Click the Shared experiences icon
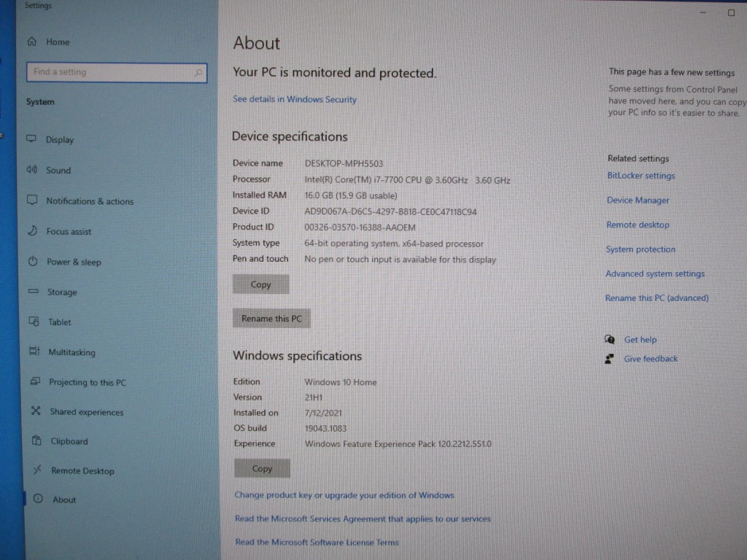This screenshot has width=747, height=560. click(36, 411)
